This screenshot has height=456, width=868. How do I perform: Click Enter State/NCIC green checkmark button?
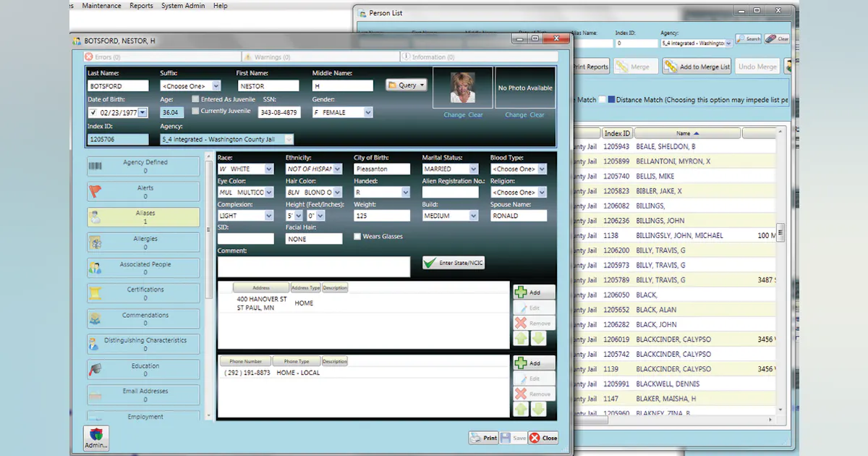click(454, 263)
